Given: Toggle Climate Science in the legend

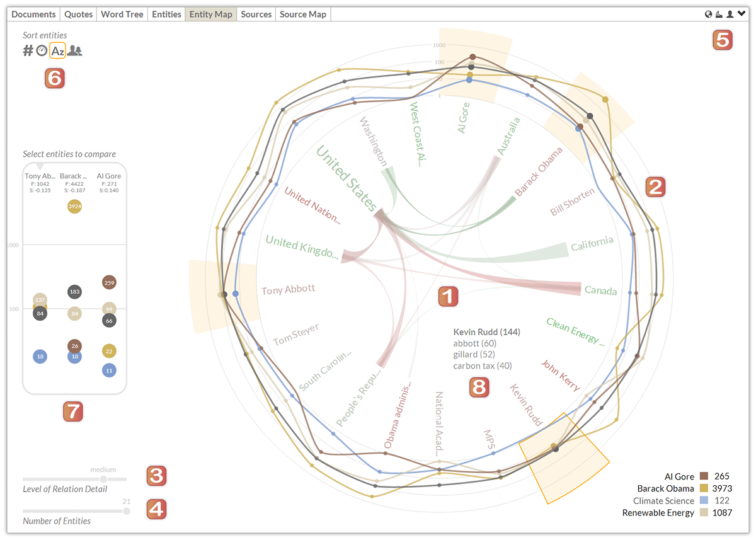Looking at the screenshot, I should coord(663,501).
